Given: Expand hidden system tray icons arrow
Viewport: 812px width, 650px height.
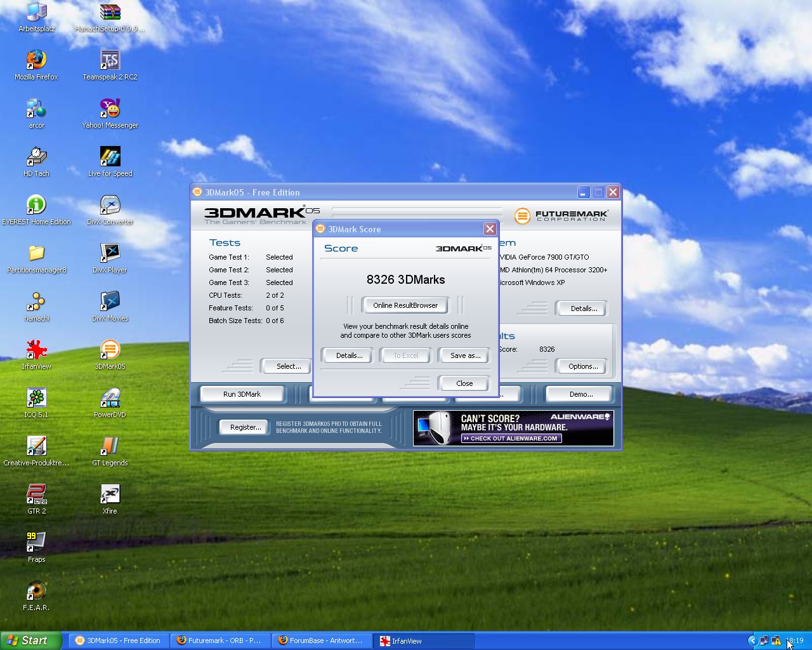Looking at the screenshot, I should [x=752, y=640].
